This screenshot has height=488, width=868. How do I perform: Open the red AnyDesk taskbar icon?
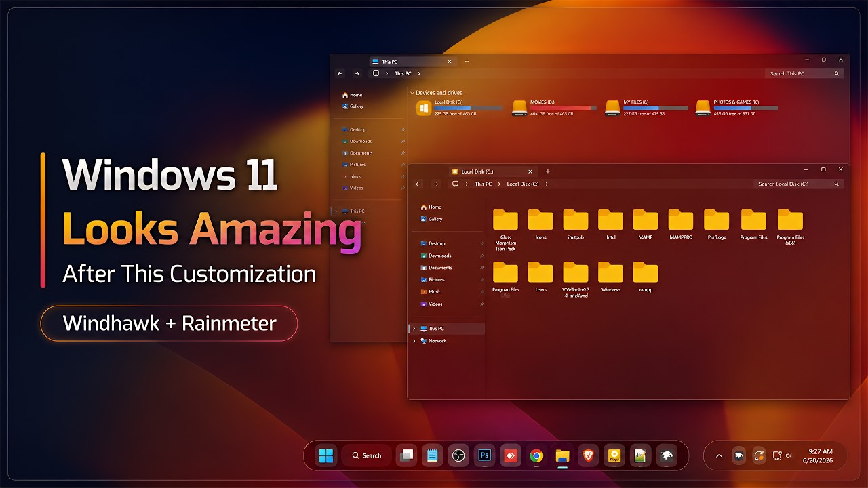(x=510, y=455)
